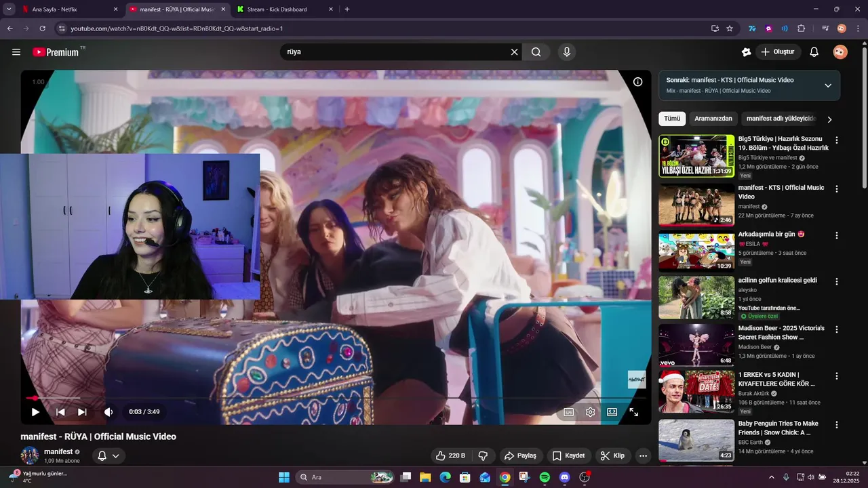Open options for Arkadaşımla bir gün

pos(836,236)
